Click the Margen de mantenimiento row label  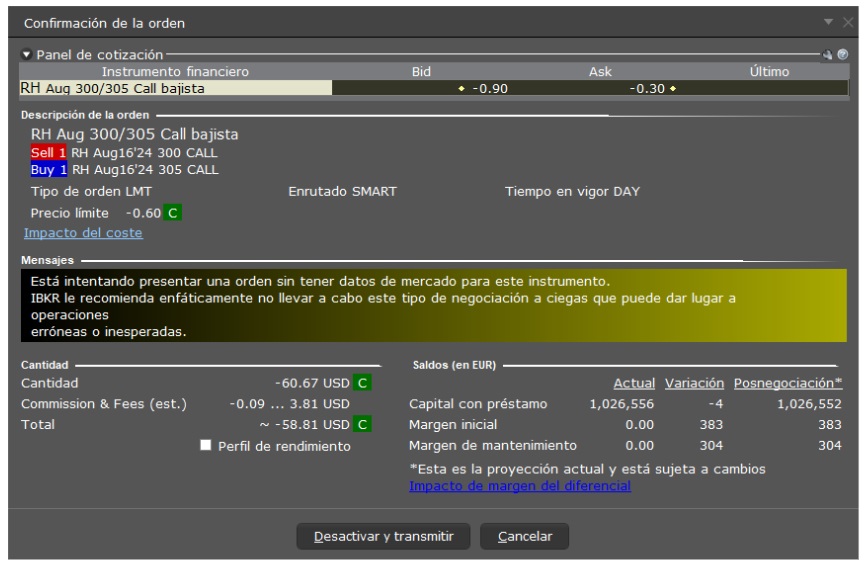(x=493, y=445)
